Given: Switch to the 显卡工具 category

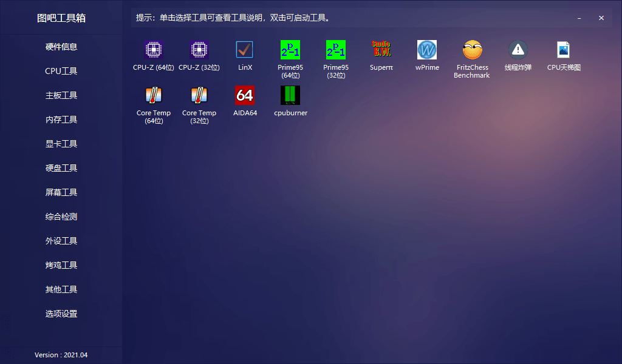Looking at the screenshot, I should 61,144.
